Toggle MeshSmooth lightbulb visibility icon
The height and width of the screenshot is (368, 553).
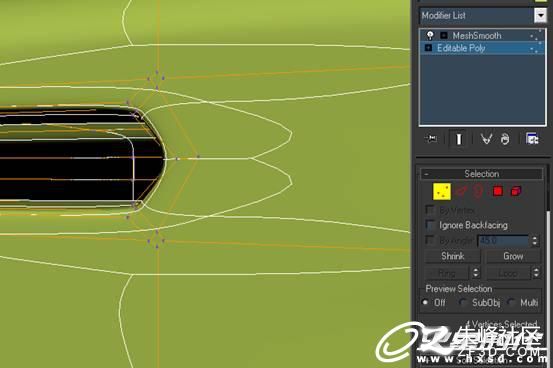430,35
